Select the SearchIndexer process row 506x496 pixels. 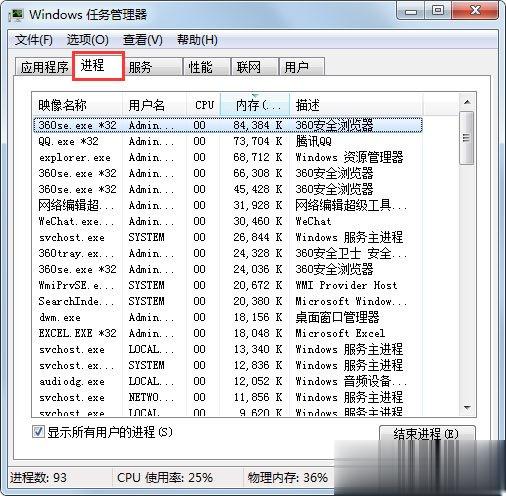[x=228, y=301]
